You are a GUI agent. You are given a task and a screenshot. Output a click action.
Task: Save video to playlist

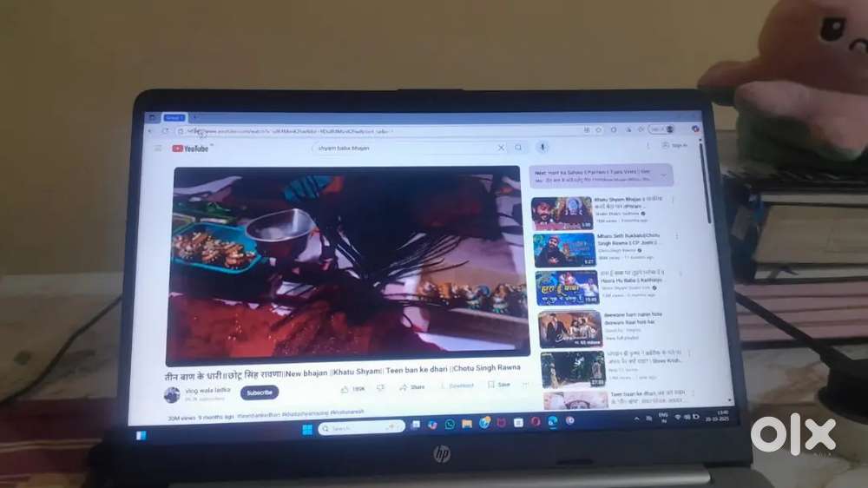coord(499,385)
